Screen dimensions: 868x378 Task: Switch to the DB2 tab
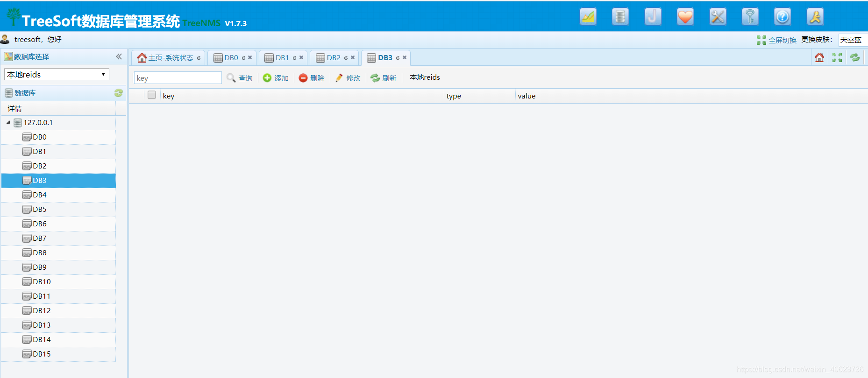pyautogui.click(x=334, y=58)
